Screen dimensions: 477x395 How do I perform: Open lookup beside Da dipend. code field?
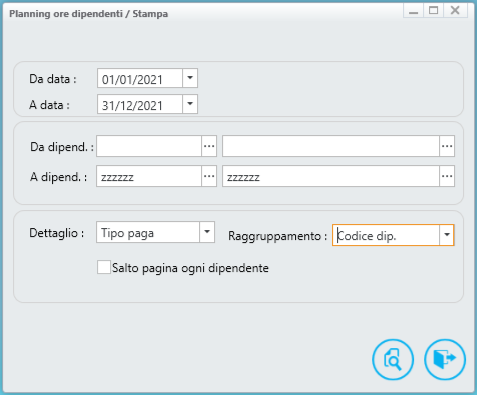pyautogui.click(x=209, y=146)
